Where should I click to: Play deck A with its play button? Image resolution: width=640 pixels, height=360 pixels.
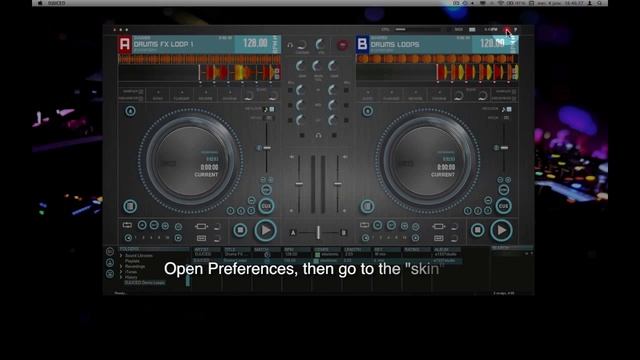pos(266,230)
